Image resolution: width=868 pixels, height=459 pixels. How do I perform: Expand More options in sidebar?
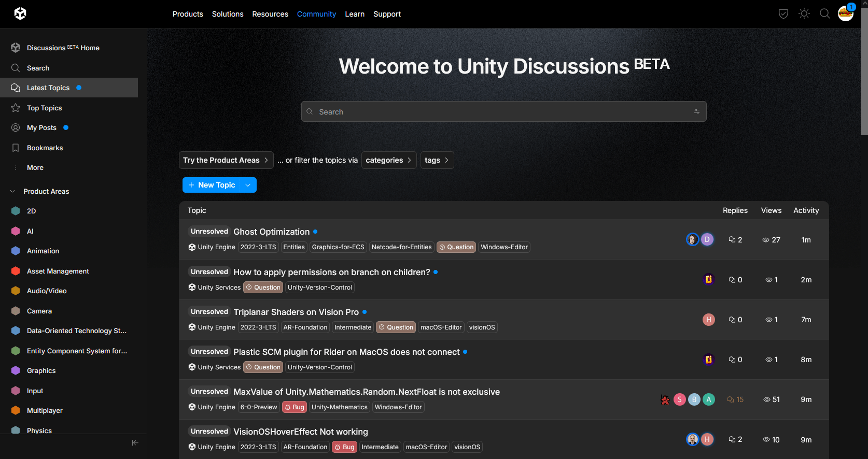(x=69, y=167)
